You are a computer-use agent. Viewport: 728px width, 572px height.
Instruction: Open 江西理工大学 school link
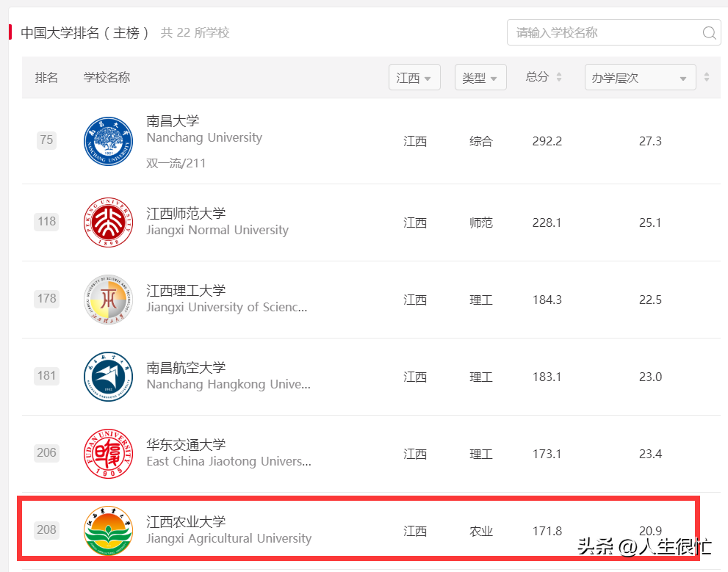[187, 291]
